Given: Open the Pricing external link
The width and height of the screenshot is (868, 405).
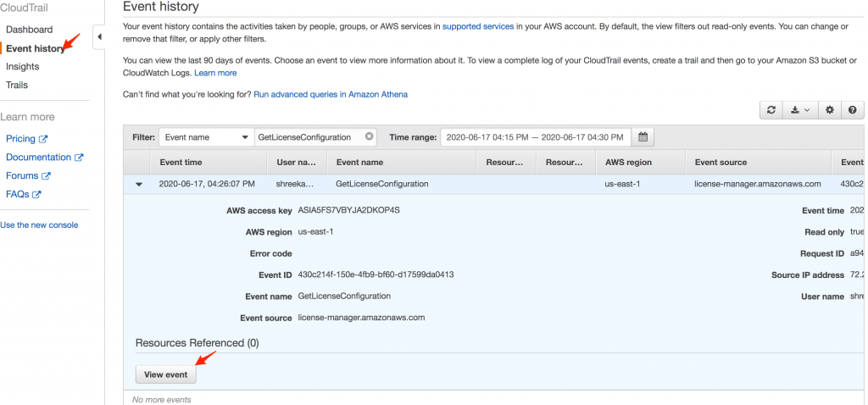Looking at the screenshot, I should pos(26,139).
